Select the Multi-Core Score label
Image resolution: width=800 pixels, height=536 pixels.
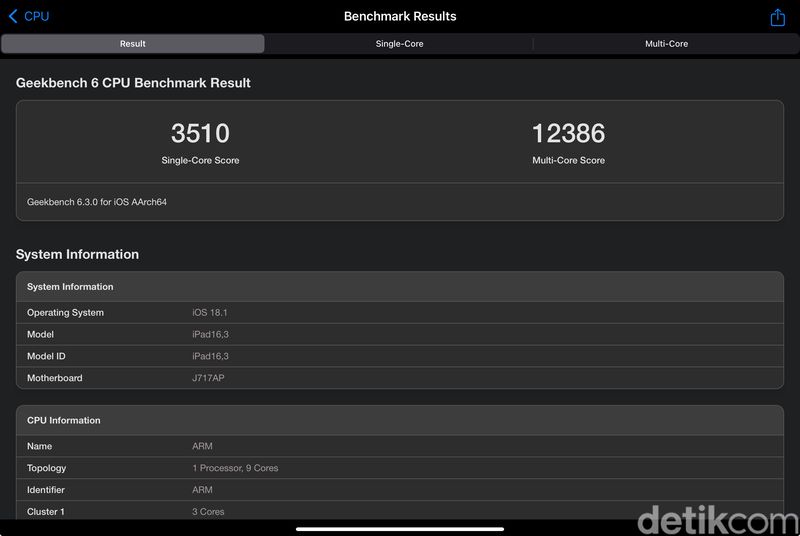click(x=568, y=160)
